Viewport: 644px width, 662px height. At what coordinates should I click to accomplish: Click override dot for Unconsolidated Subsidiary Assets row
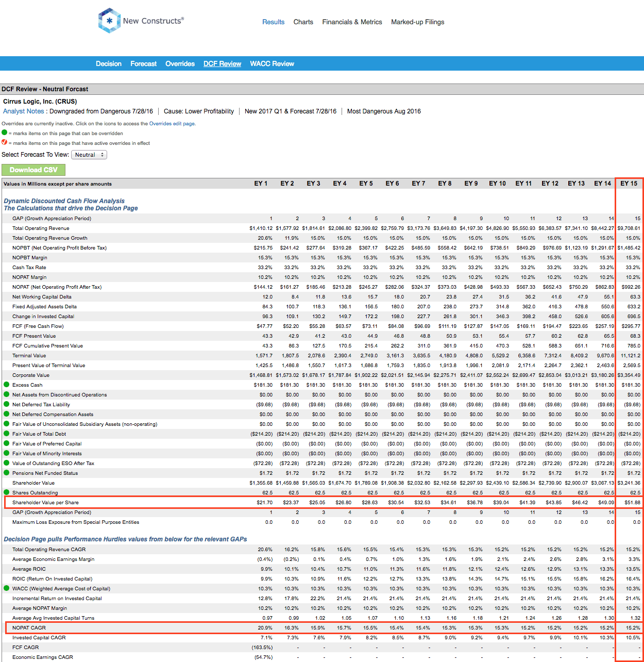(x=7, y=424)
